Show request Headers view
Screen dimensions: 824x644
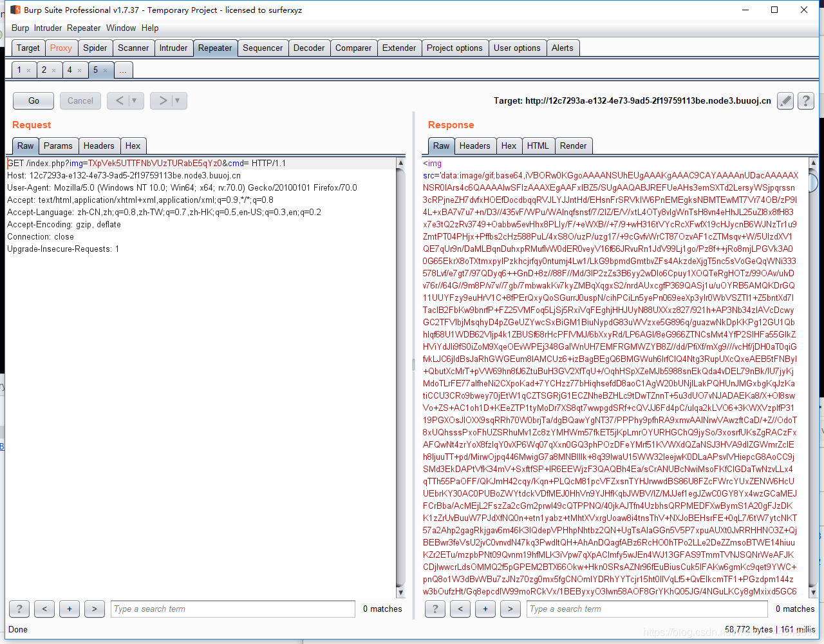99,146
